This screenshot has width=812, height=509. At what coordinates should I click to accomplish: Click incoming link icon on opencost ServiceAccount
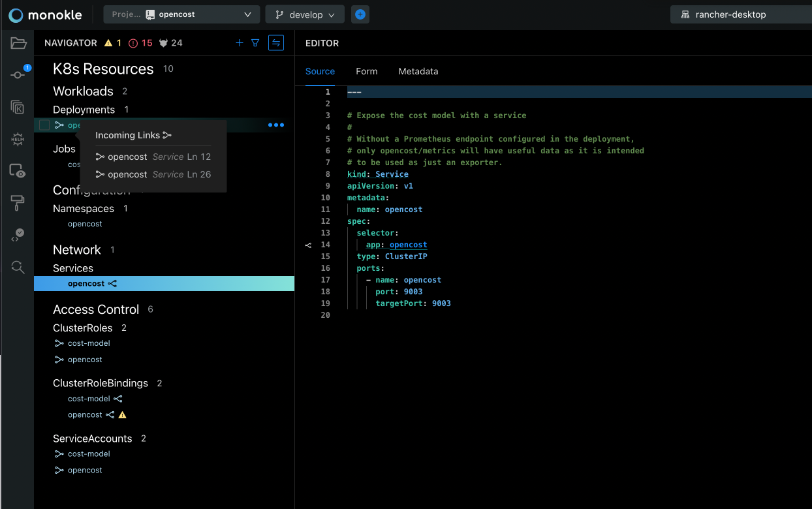pos(59,470)
